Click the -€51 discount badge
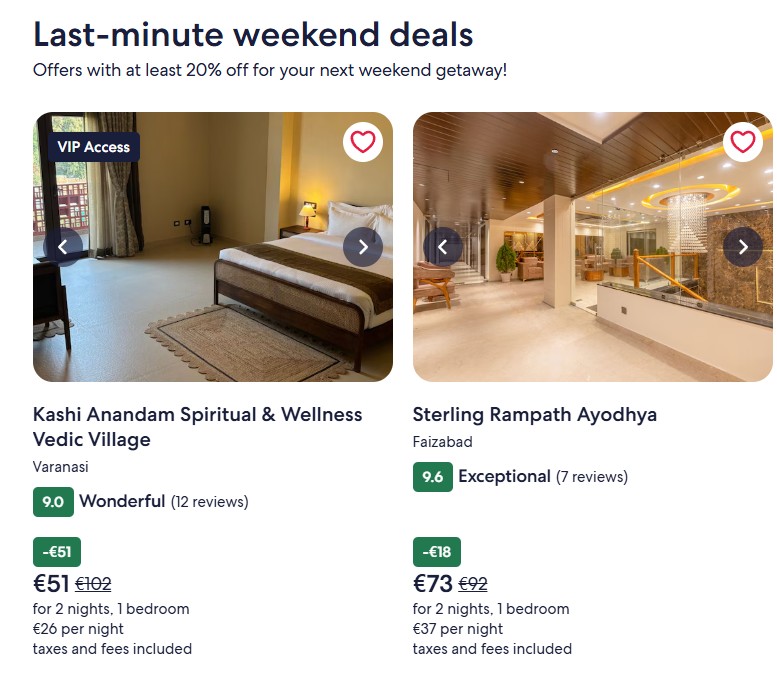The height and width of the screenshot is (693, 777). coord(57,552)
